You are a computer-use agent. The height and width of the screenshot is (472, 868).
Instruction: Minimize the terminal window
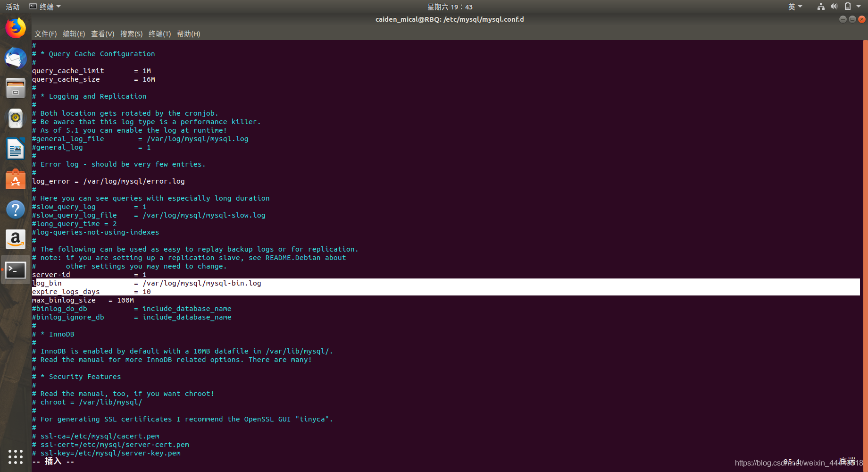point(843,19)
